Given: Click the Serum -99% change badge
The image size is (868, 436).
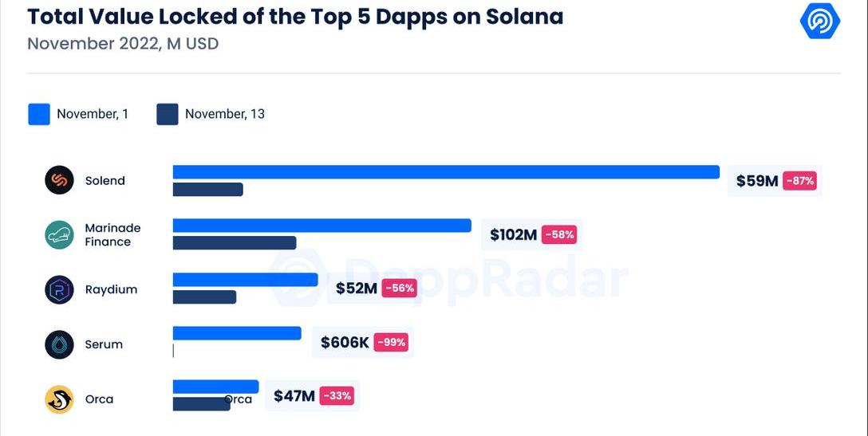Looking at the screenshot, I should click(x=391, y=343).
